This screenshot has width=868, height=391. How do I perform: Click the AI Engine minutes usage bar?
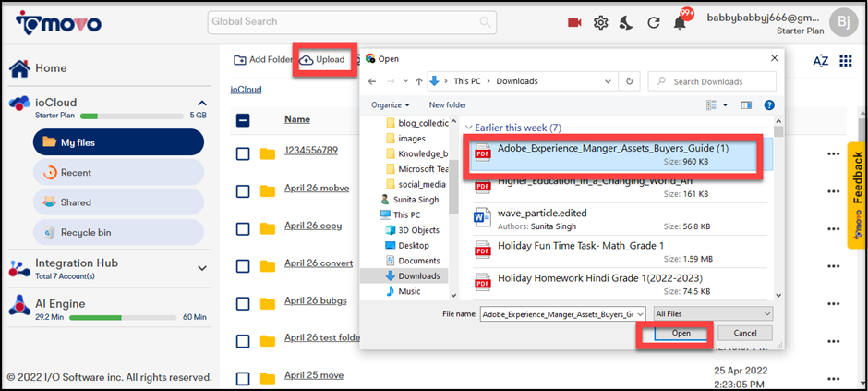[122, 317]
